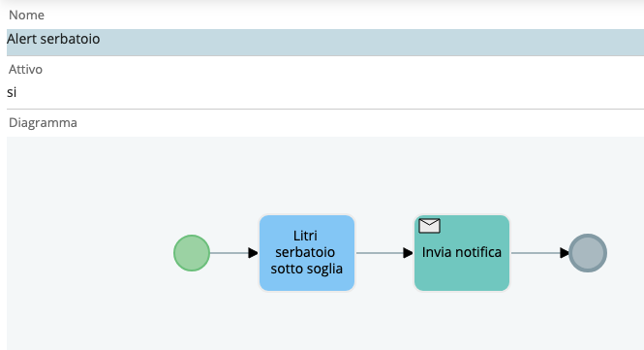
Task: Click the Attivo value si
Action: (x=12, y=92)
